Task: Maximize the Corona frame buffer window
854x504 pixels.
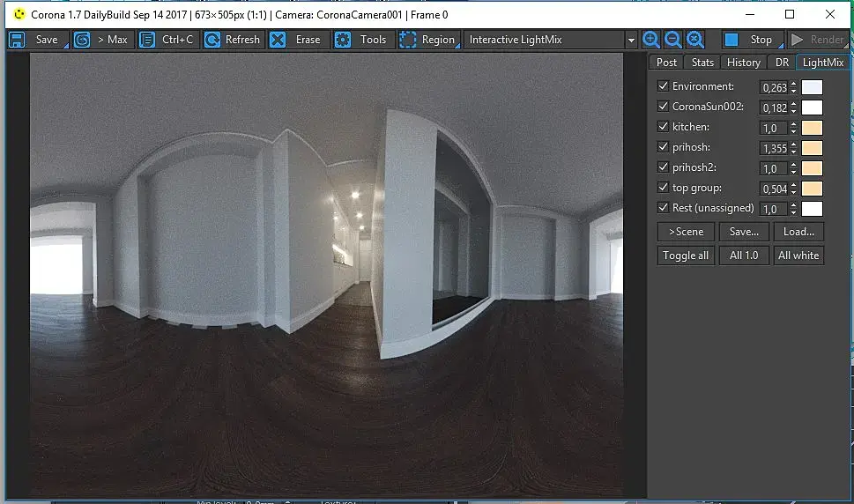Action: 790,14
